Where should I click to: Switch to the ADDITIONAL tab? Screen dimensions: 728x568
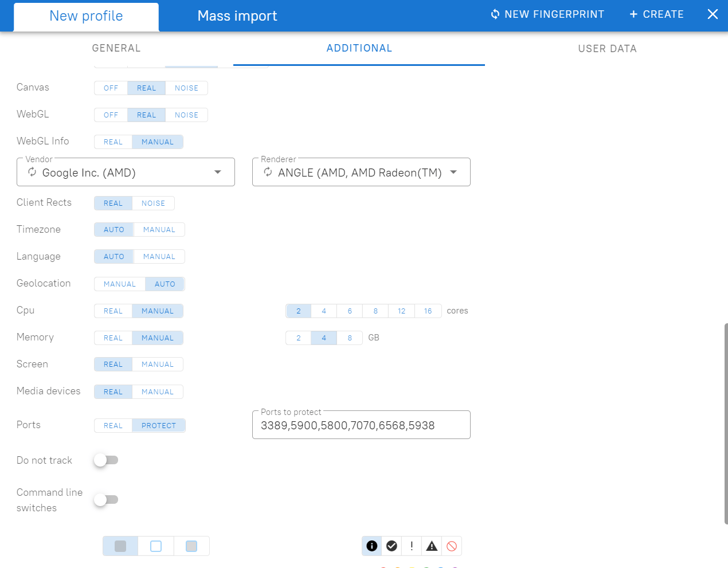(x=359, y=48)
